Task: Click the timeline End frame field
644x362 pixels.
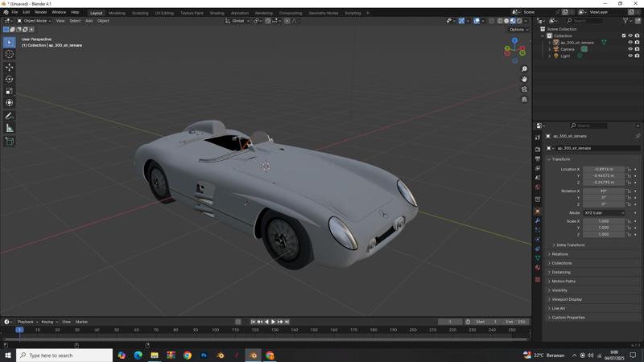Action: point(515,322)
